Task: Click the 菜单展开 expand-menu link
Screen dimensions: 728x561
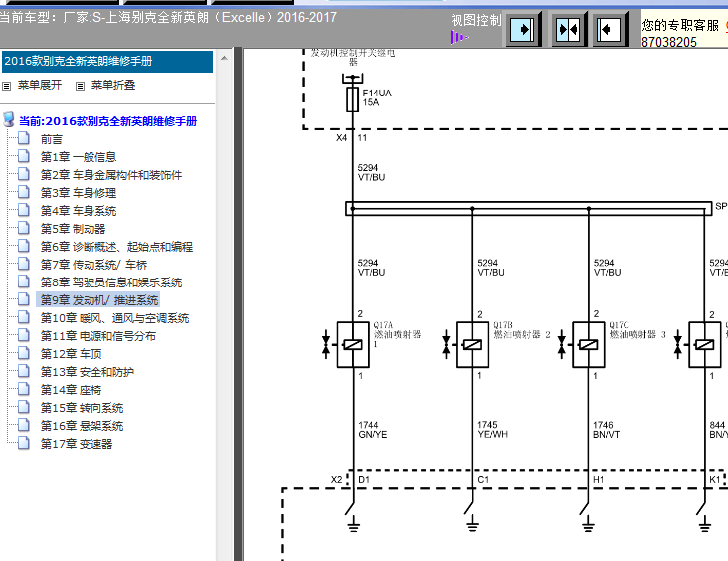Action: pos(40,85)
